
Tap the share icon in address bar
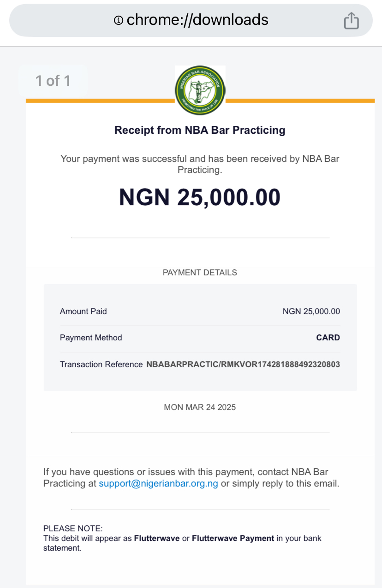click(x=351, y=20)
